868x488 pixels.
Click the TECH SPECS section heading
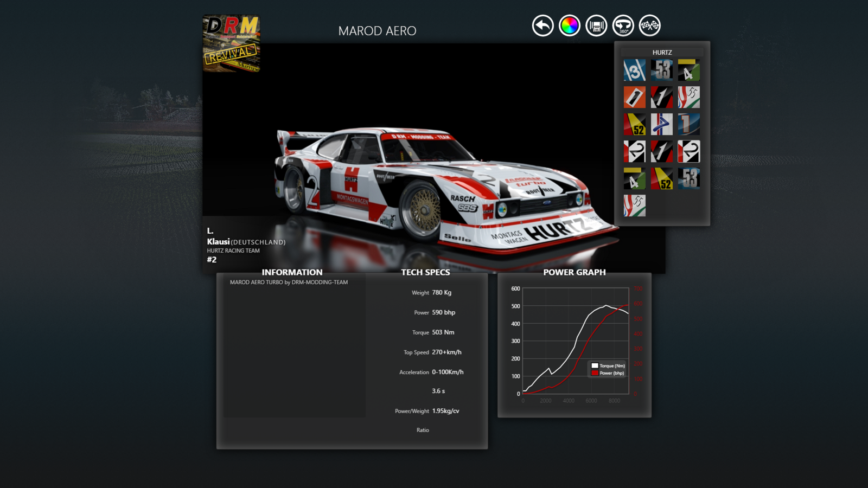[425, 272]
